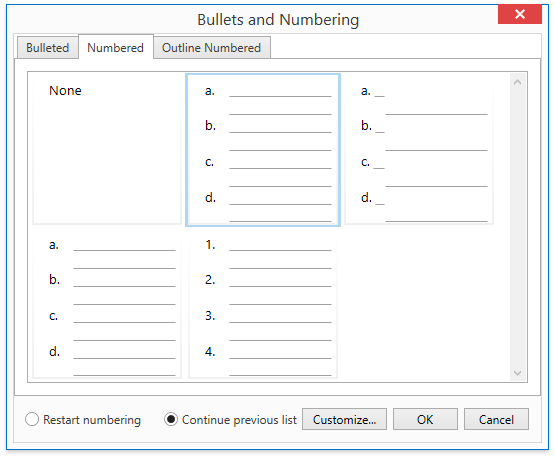
Task: Select the Numbered tab
Action: tap(115, 47)
